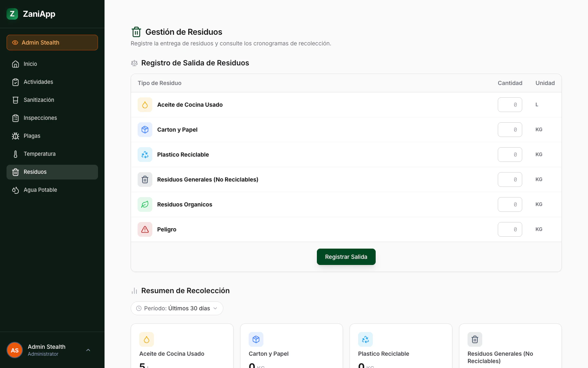Select the Plagas pest icon in sidebar

point(16,136)
